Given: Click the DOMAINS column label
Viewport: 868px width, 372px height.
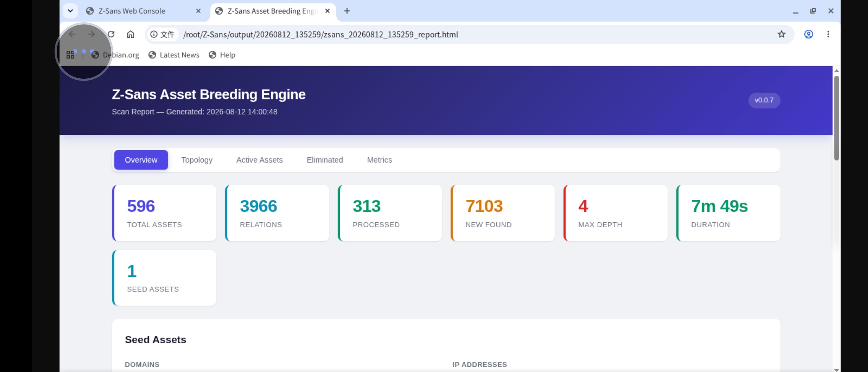Looking at the screenshot, I should pyautogui.click(x=142, y=365).
